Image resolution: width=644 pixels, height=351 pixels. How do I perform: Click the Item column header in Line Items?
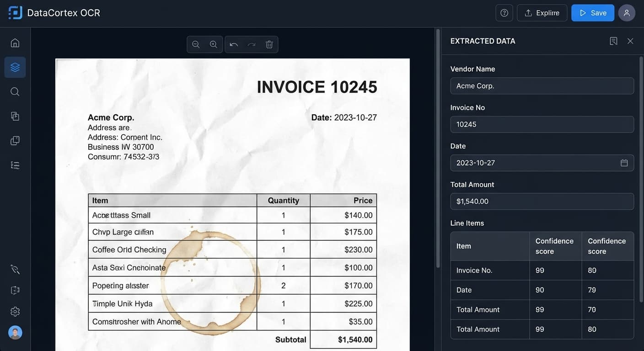[490, 246]
